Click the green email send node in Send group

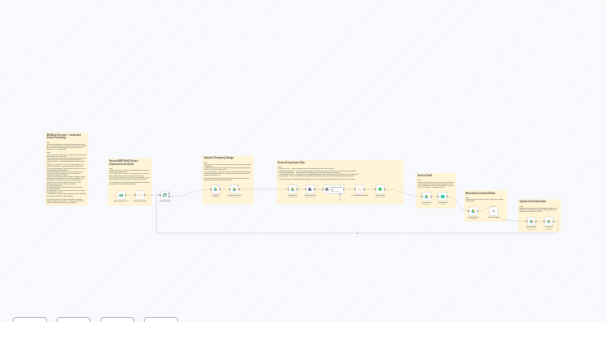443,197
